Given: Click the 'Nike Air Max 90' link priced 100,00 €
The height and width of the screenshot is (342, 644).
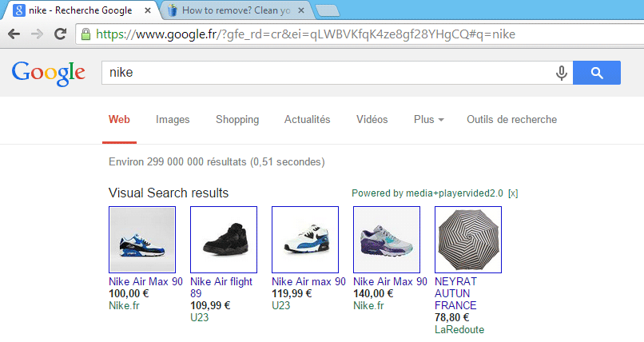Looking at the screenshot, I should [145, 281].
